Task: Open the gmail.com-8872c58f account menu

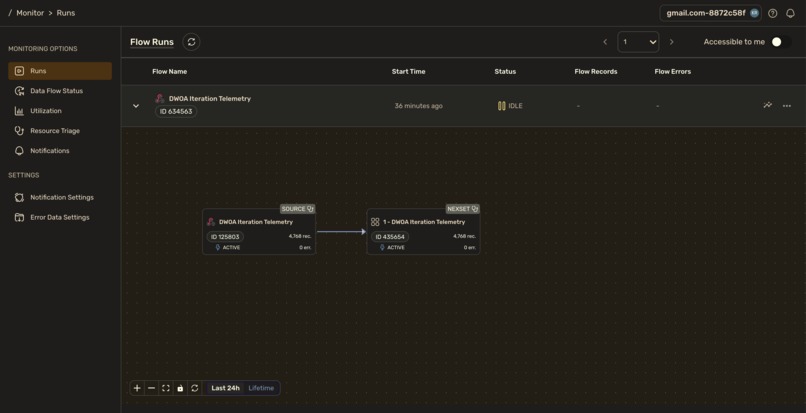Action: click(710, 13)
